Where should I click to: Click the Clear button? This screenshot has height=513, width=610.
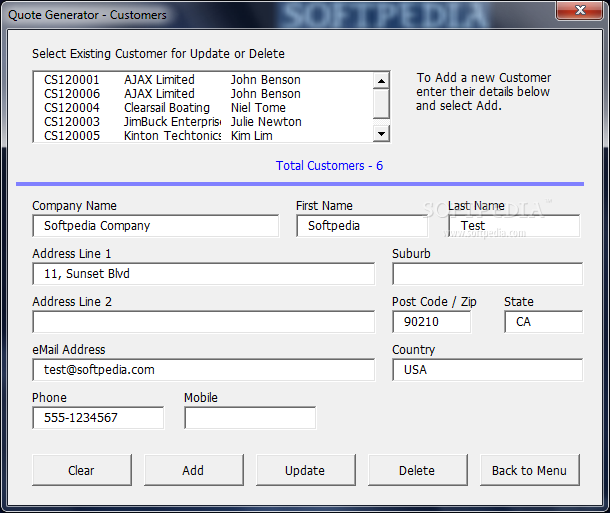pyautogui.click(x=81, y=470)
